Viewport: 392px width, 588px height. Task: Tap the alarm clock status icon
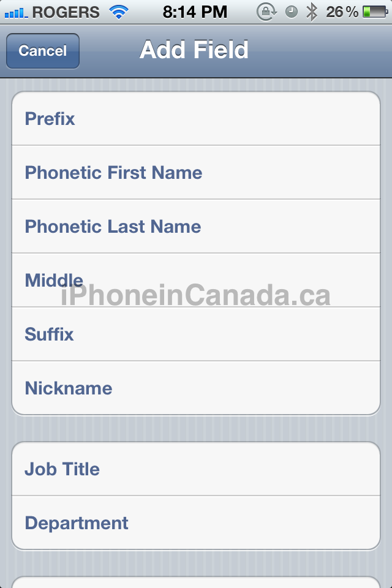coord(292,12)
